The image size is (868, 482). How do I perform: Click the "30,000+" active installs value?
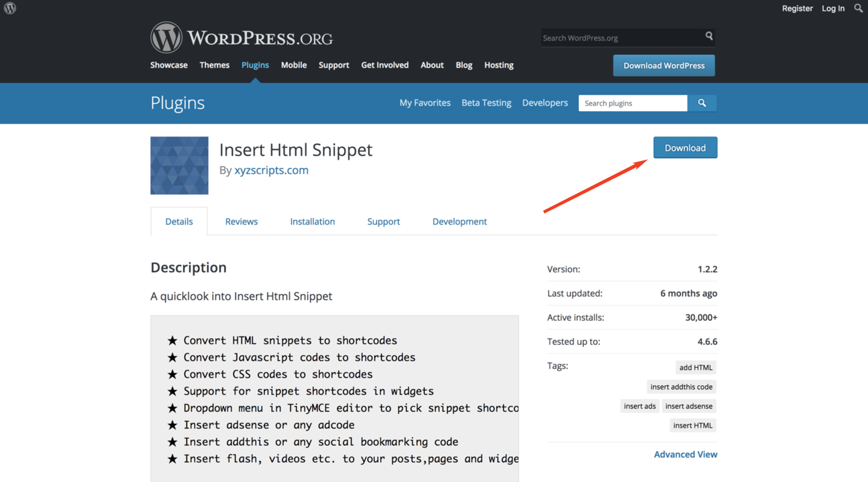coord(701,318)
